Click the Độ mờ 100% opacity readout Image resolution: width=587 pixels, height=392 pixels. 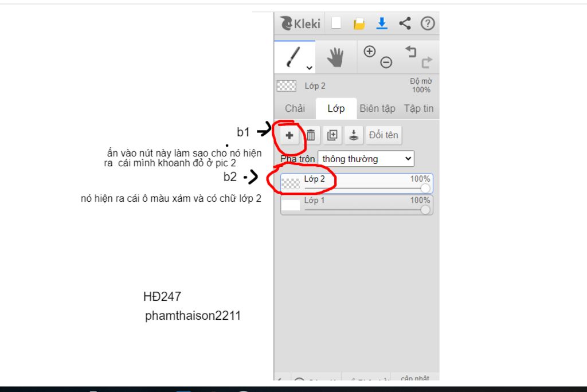[421, 85]
